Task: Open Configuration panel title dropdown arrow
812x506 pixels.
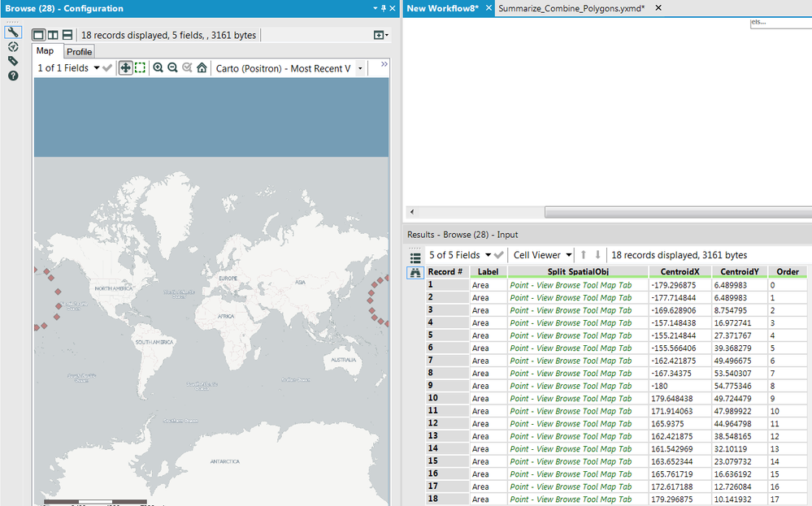Action: [376, 8]
